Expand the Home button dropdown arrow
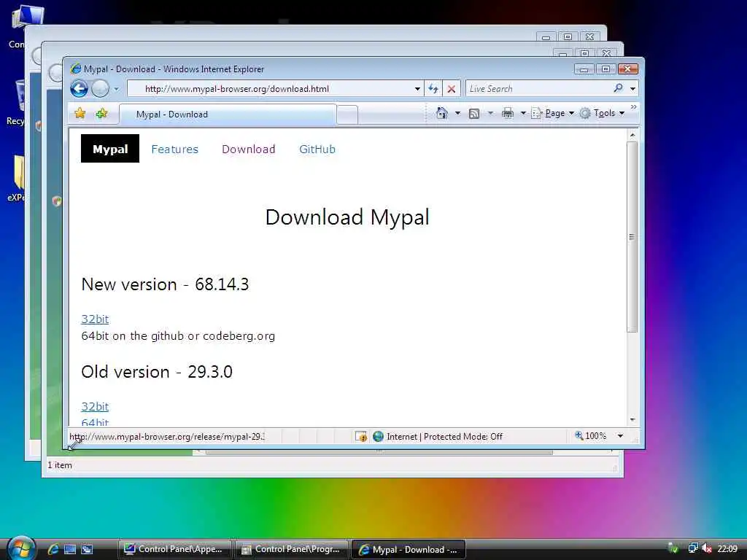The width and height of the screenshot is (747, 560). tap(457, 113)
